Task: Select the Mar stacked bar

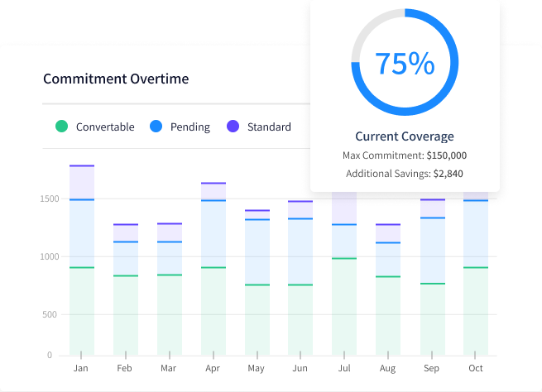Action: pyautogui.click(x=170, y=289)
